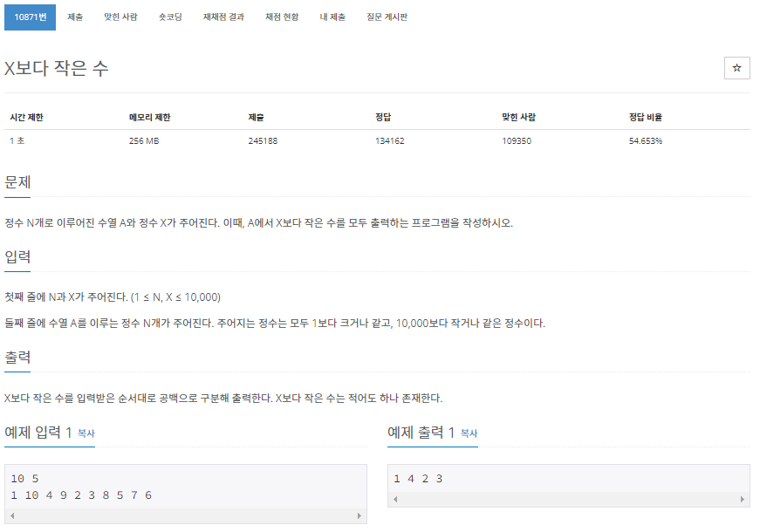Select the 10871번 problem tab

click(x=30, y=17)
